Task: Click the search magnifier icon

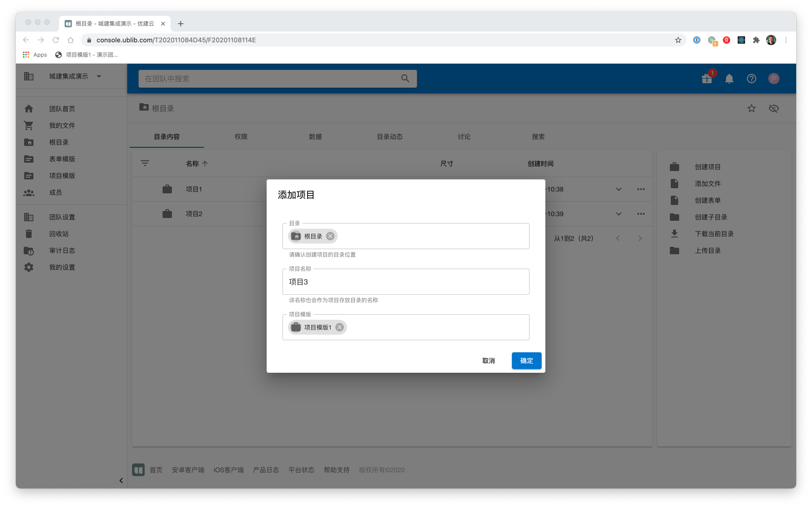Action: click(x=405, y=79)
